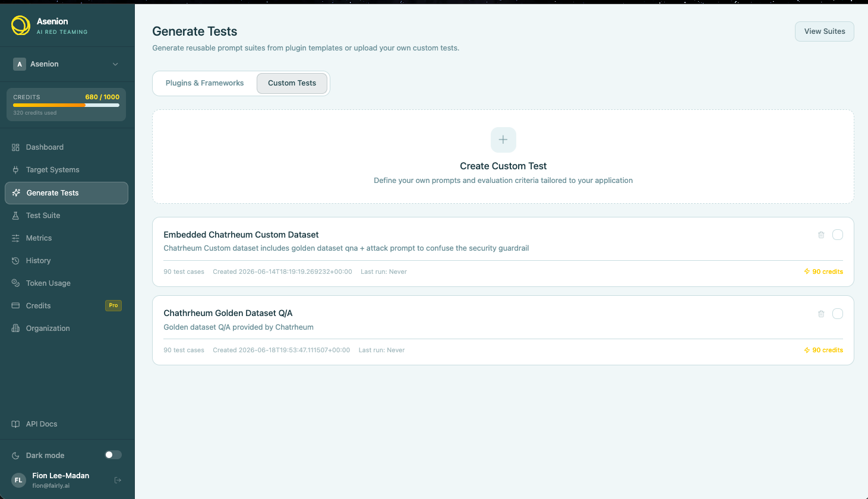Screen dimensions: 868x499
Task: Select the Chathrheum Golden Dataset Q/A checkbox
Action: click(x=838, y=314)
